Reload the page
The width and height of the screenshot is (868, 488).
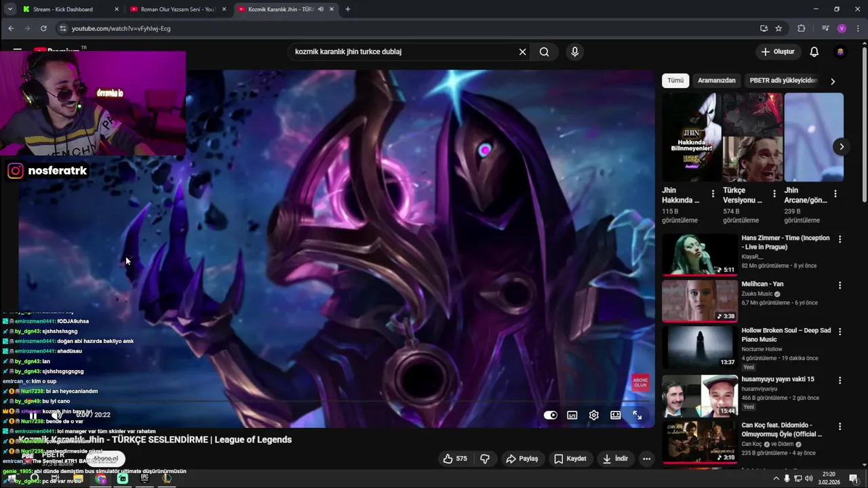click(x=43, y=28)
